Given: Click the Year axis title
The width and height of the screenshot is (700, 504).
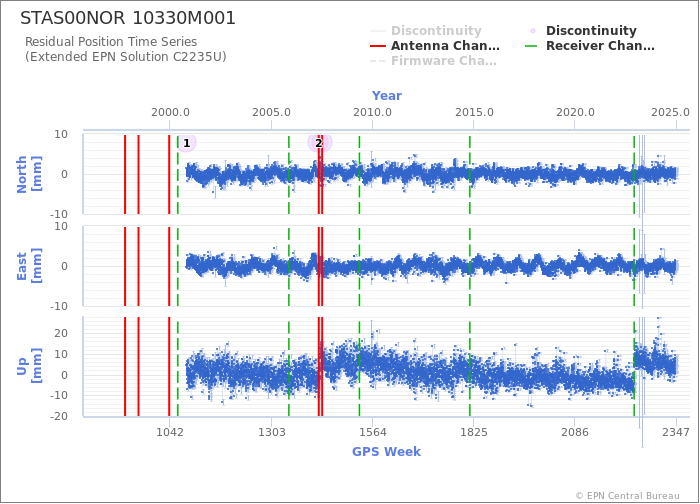Looking at the screenshot, I should point(387,96).
